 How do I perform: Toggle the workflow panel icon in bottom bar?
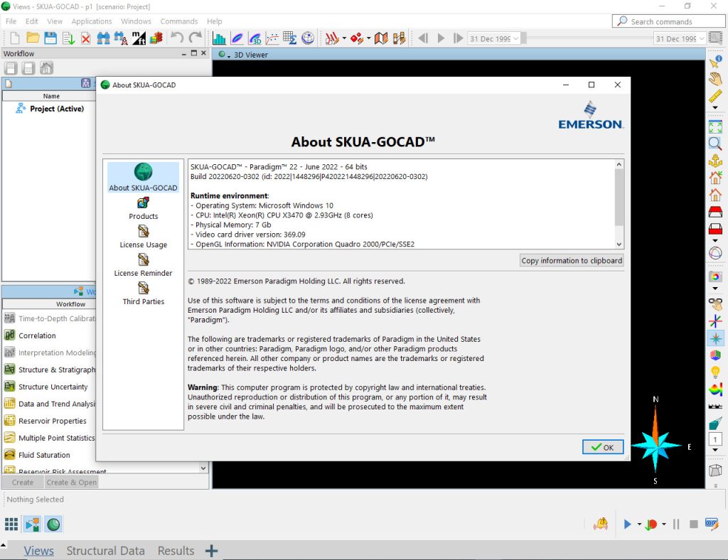click(33, 524)
